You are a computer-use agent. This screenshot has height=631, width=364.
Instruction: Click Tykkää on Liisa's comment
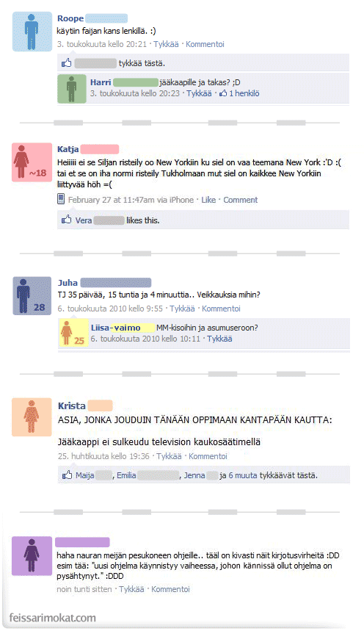click(x=219, y=339)
